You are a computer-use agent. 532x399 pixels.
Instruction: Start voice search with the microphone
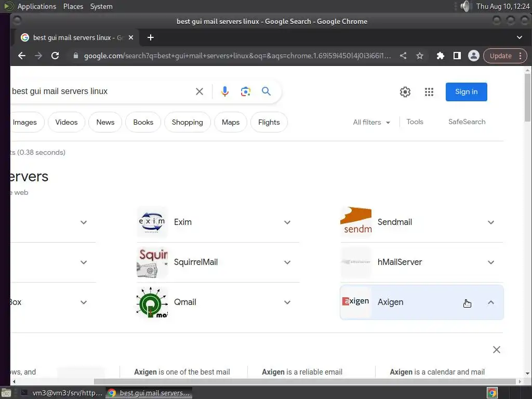click(224, 91)
